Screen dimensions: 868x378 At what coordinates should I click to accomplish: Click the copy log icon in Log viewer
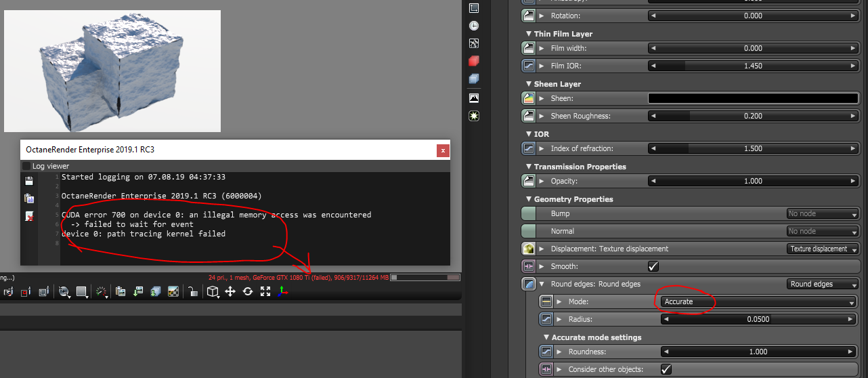click(28, 198)
